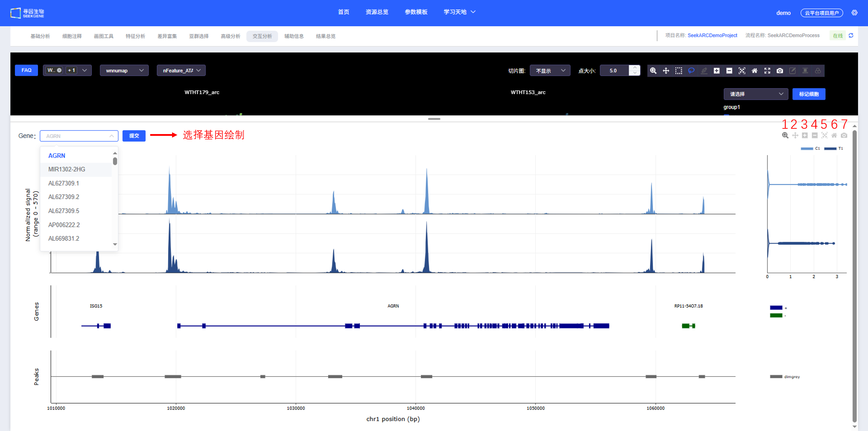The width and height of the screenshot is (868, 431).
Task: Remove the W.. tag with its x icon
Action: tap(59, 70)
